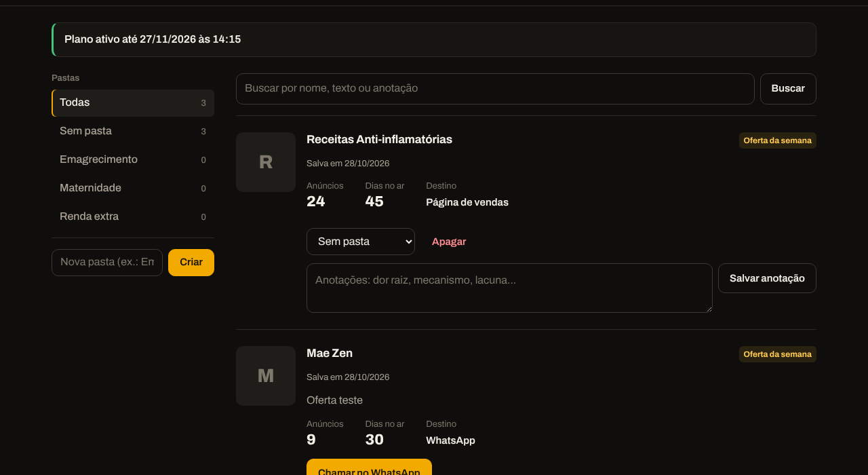Click Oferta da semana badge on Receitas
Viewport: 868px width, 475px height.
(x=778, y=140)
